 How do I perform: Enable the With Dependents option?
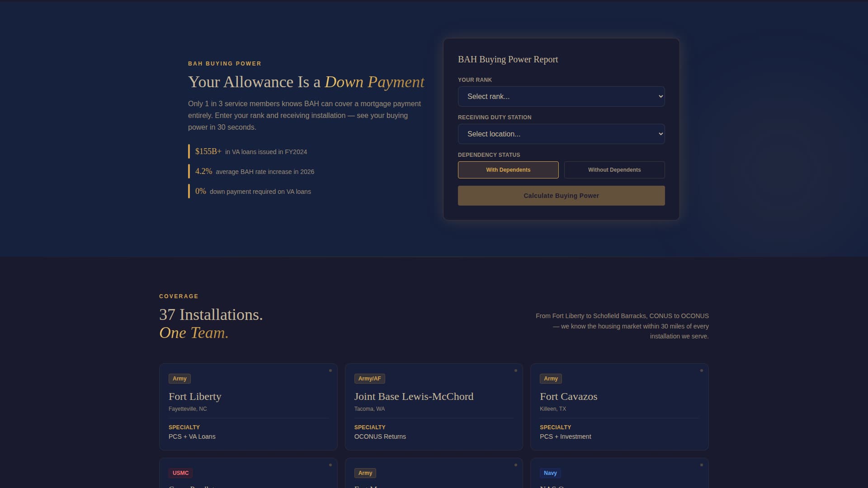click(x=508, y=169)
